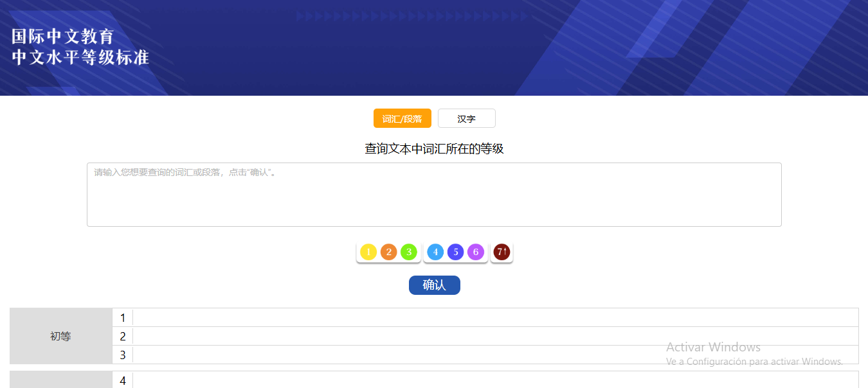
Task: Click the 中文水平等级标准 banner text
Action: [x=80, y=57]
